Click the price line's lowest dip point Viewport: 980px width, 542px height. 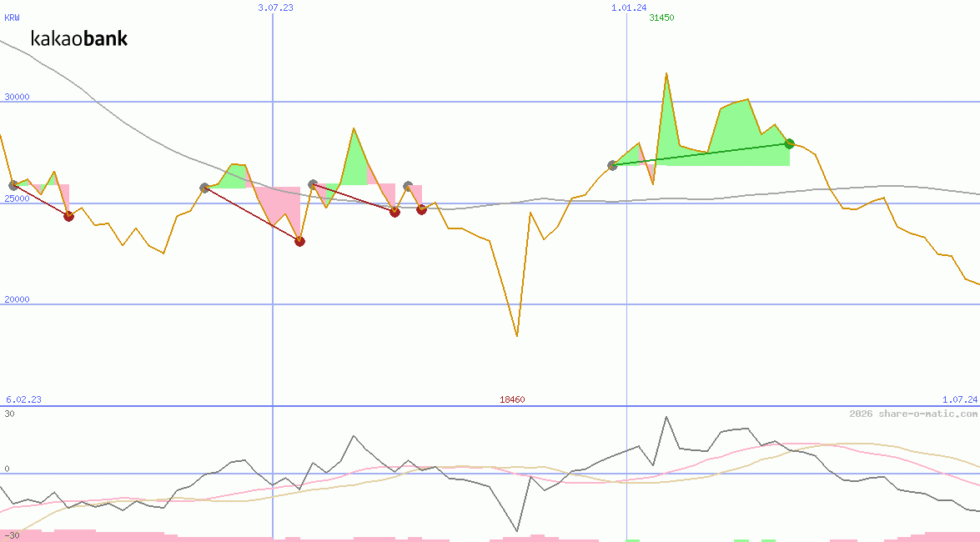[517, 336]
